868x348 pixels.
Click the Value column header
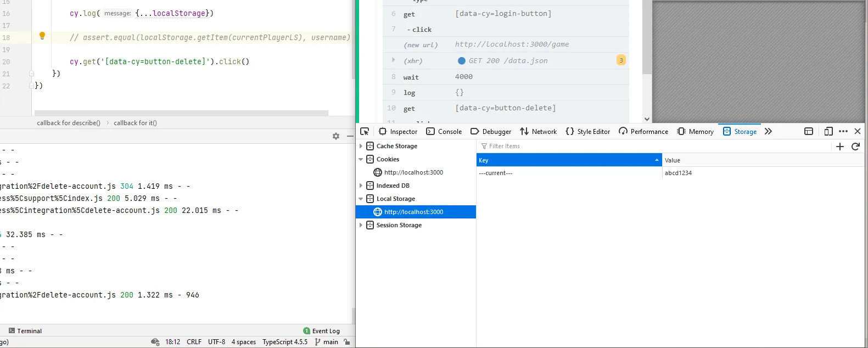[x=763, y=160]
